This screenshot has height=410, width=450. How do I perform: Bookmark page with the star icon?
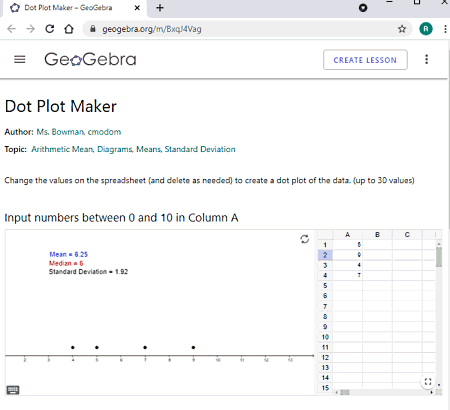[402, 29]
